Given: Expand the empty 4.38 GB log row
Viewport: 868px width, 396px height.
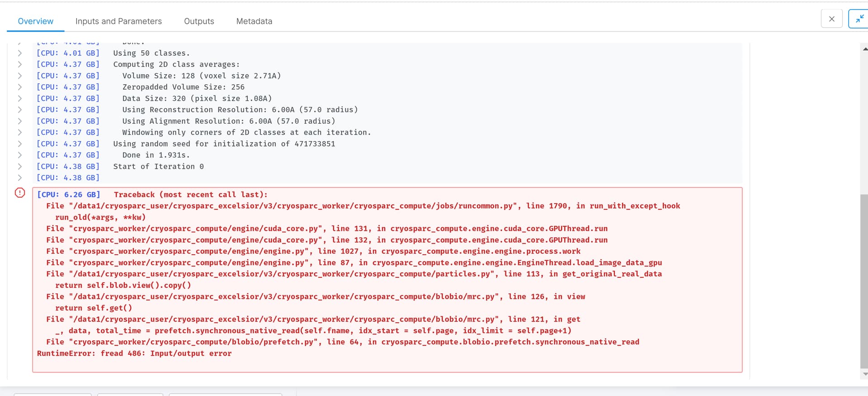Looking at the screenshot, I should click(x=20, y=177).
